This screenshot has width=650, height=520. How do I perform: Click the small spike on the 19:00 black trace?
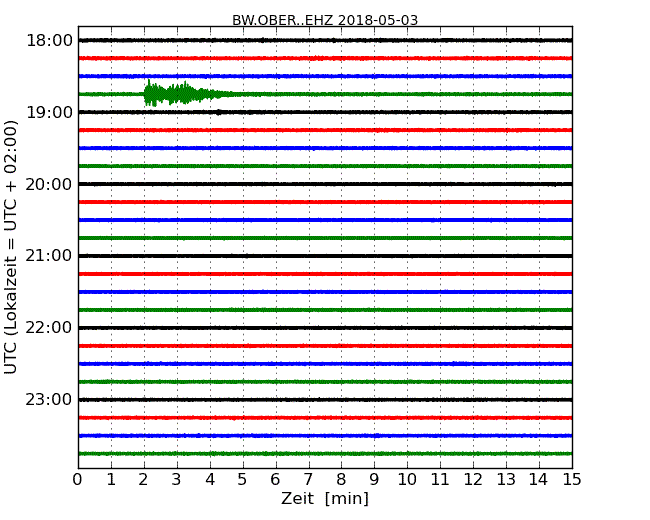point(218,112)
